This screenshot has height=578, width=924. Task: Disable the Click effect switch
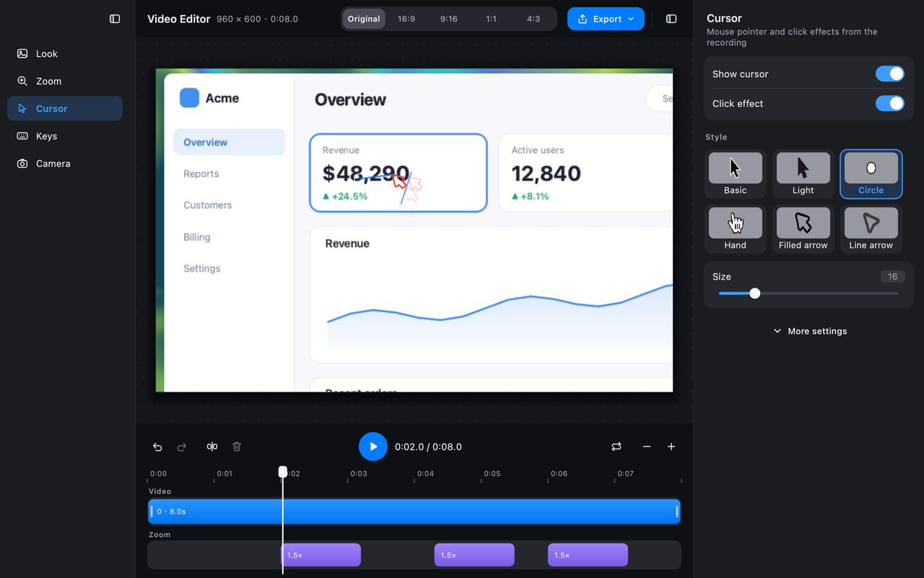click(x=890, y=103)
